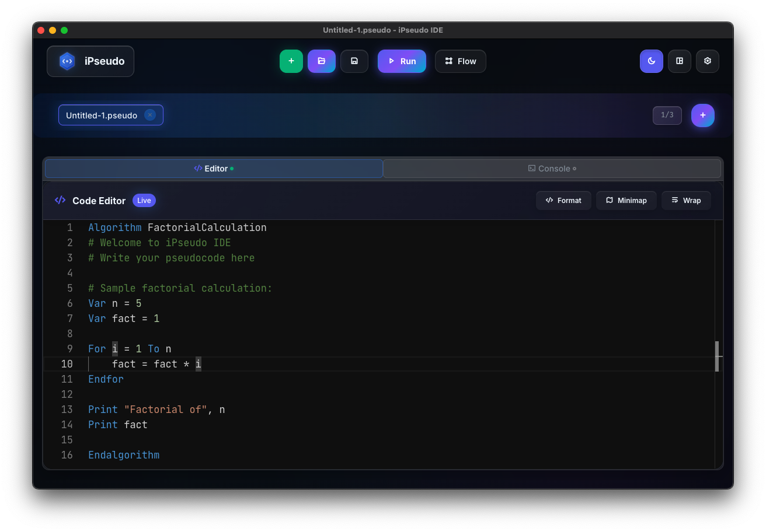
Task: Select the Untitled-1.pseudo file tab
Action: coord(102,116)
